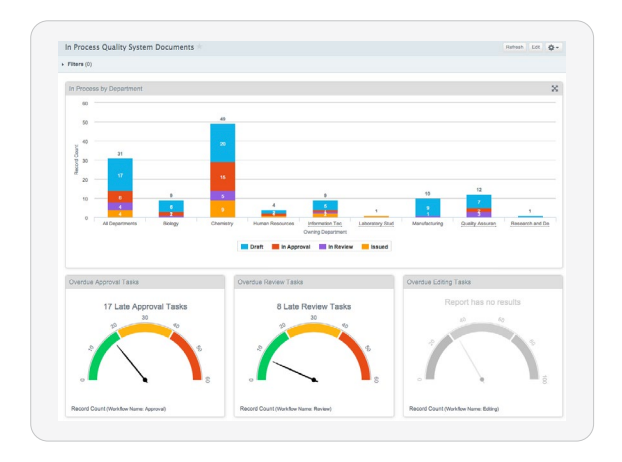Click the info icon beside the dashboard title
Image resolution: width=622 pixels, height=462 pixels.
[x=199, y=47]
